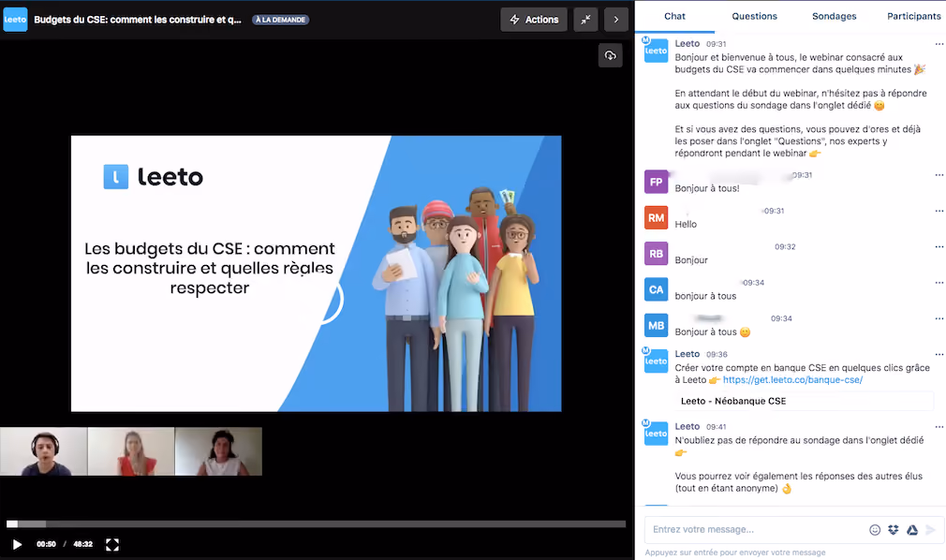
Task: Click the RM orange avatar
Action: click(656, 217)
